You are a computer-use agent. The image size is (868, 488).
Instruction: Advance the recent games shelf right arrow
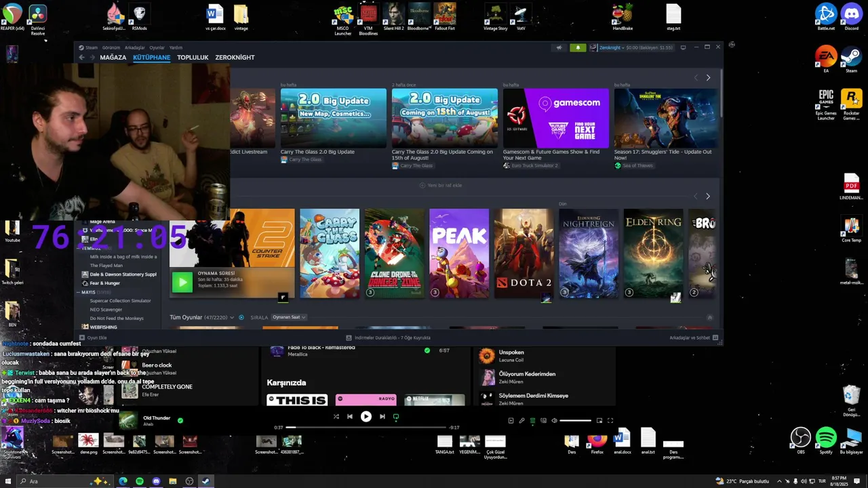(708, 196)
